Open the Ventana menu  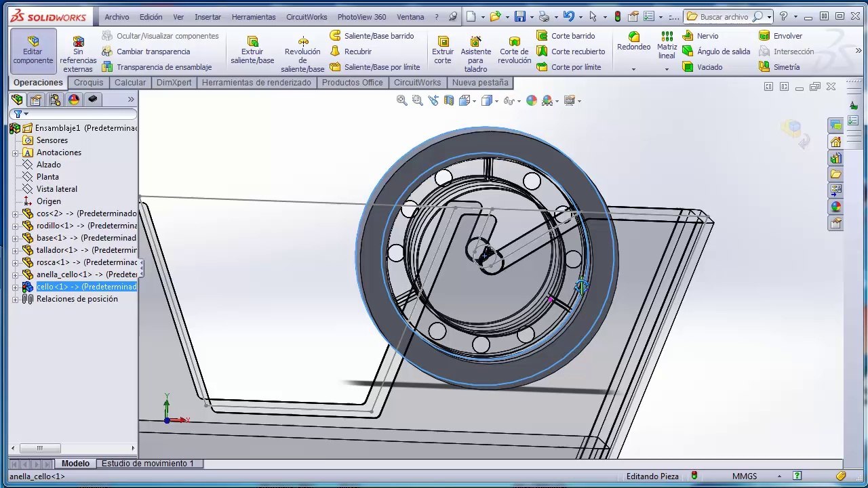click(x=410, y=17)
